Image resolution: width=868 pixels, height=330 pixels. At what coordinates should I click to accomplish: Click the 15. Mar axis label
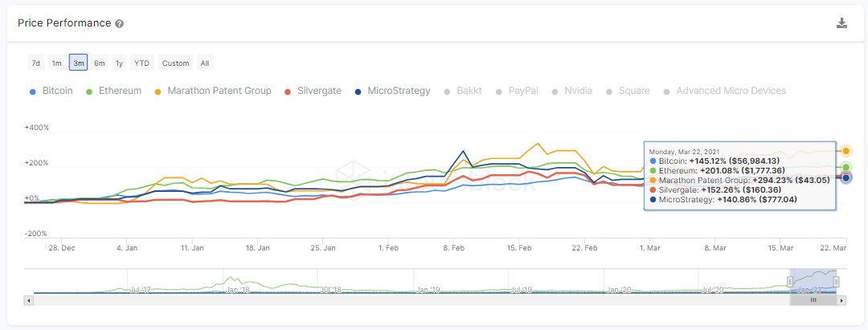pyautogui.click(x=780, y=248)
